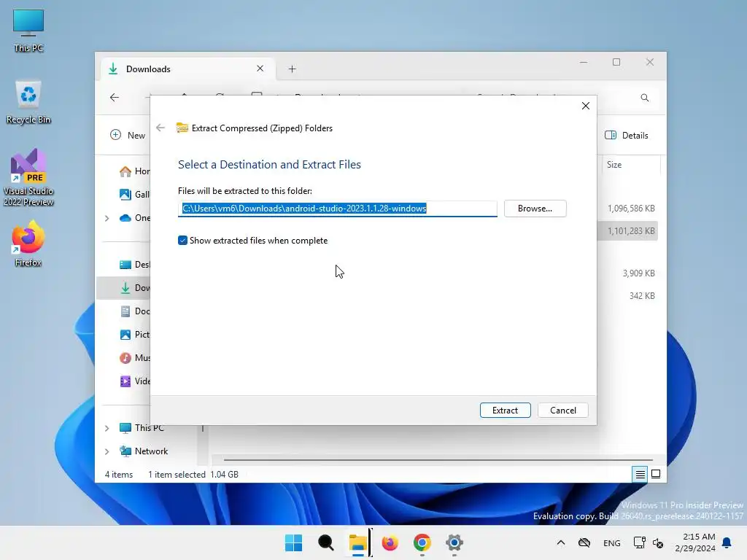This screenshot has height=560, width=747.
Task: Open Visual Studio 2022 Preview desktop shortcut
Action: pyautogui.click(x=28, y=178)
